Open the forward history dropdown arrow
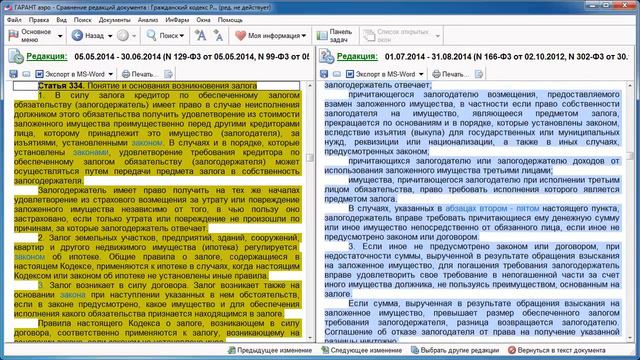This screenshot has height=360, width=640. point(134,36)
